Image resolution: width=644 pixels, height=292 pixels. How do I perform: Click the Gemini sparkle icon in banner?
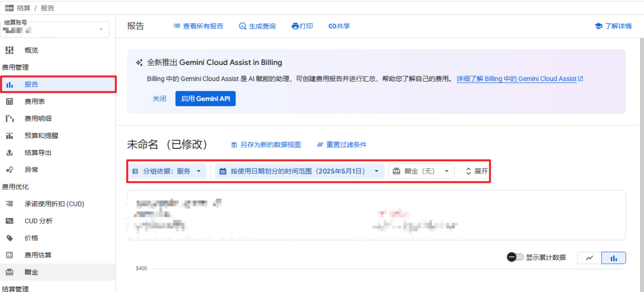pos(139,63)
